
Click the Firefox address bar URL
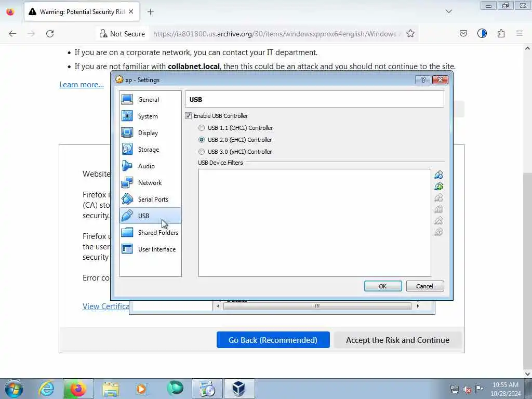[x=275, y=34]
